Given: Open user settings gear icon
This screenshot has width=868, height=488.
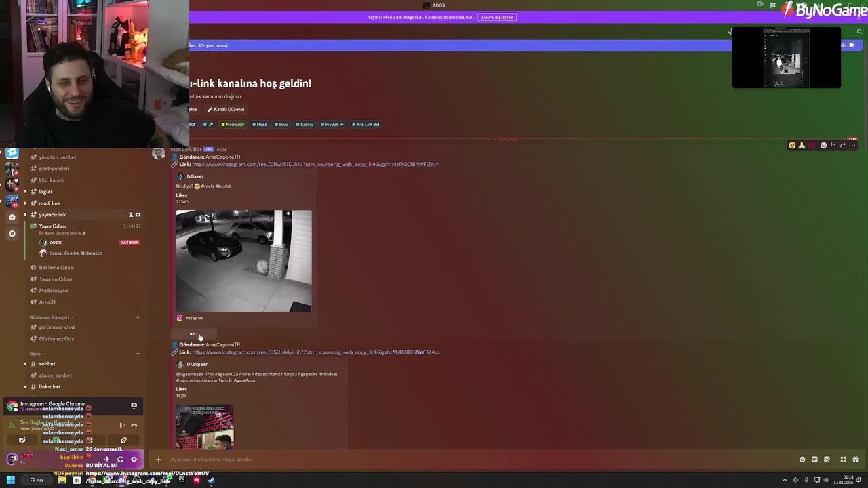Looking at the screenshot, I should tap(134, 460).
